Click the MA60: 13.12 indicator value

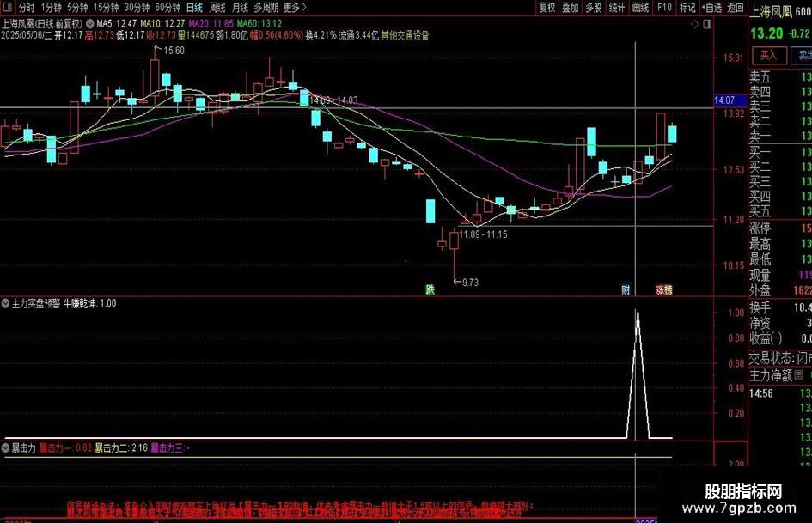pos(259,24)
